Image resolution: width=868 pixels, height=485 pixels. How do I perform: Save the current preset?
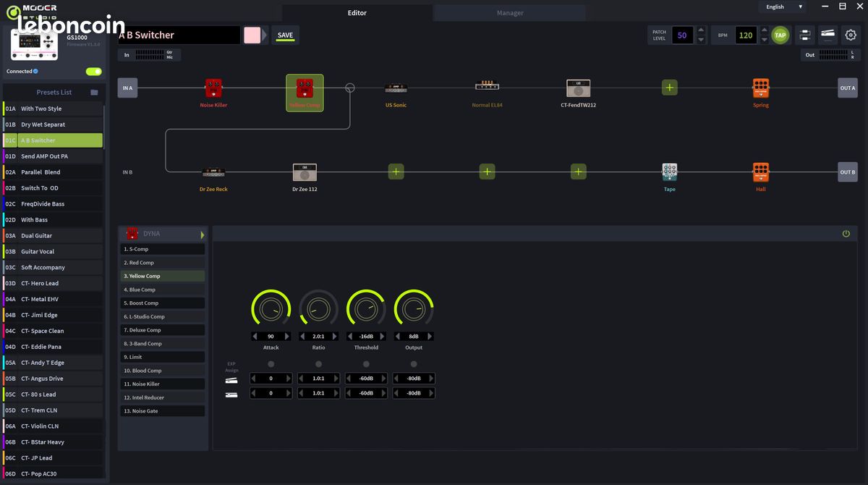click(286, 35)
